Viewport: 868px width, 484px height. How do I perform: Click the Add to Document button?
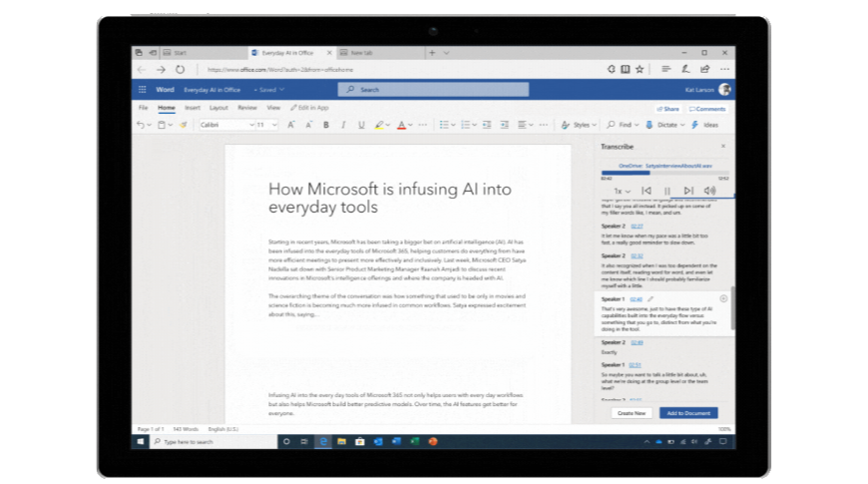click(688, 413)
